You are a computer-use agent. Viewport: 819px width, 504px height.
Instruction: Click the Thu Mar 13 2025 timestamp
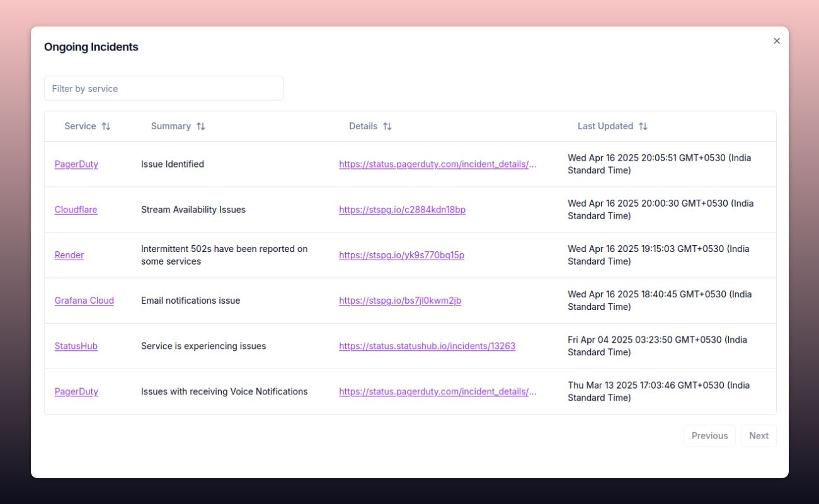point(658,391)
